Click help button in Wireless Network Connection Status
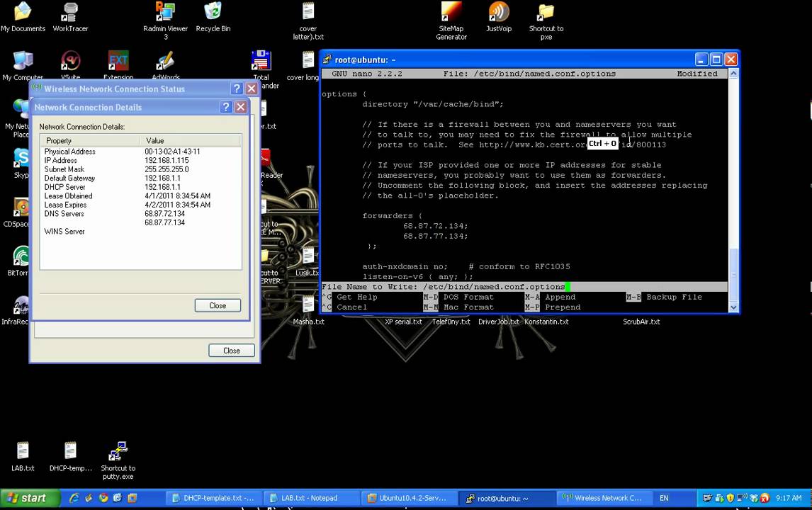Image resolution: width=812 pixels, height=510 pixels. [x=237, y=89]
